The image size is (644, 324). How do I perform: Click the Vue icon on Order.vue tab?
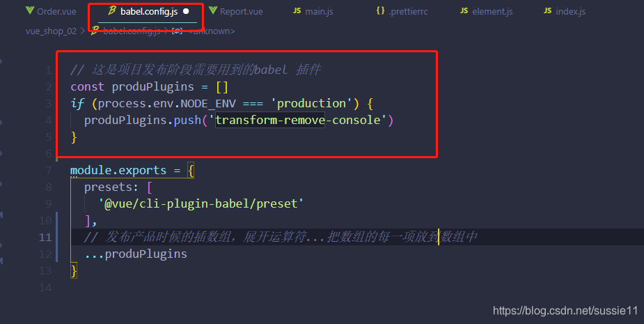coord(29,10)
